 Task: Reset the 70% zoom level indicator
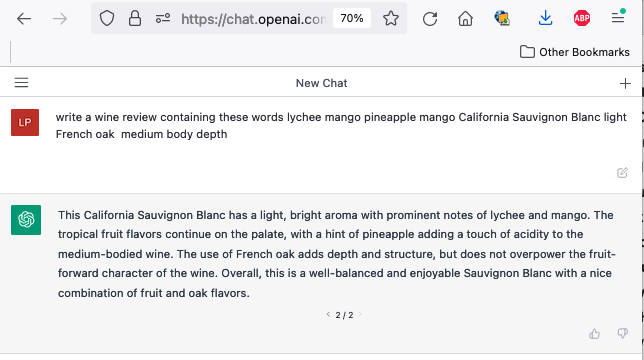[x=352, y=18]
